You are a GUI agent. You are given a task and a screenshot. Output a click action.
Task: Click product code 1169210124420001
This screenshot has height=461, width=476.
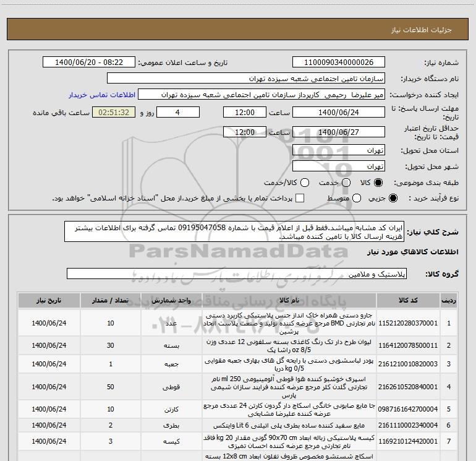[408, 441]
